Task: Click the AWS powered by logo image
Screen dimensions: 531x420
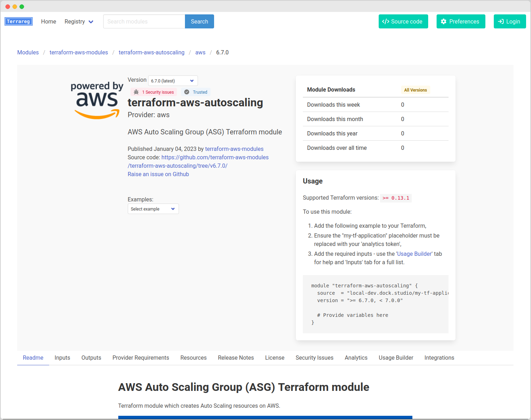Action: point(97,100)
